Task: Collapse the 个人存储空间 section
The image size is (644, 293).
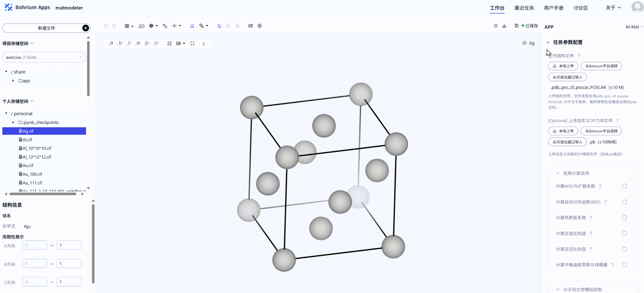Action: [x=32, y=101]
